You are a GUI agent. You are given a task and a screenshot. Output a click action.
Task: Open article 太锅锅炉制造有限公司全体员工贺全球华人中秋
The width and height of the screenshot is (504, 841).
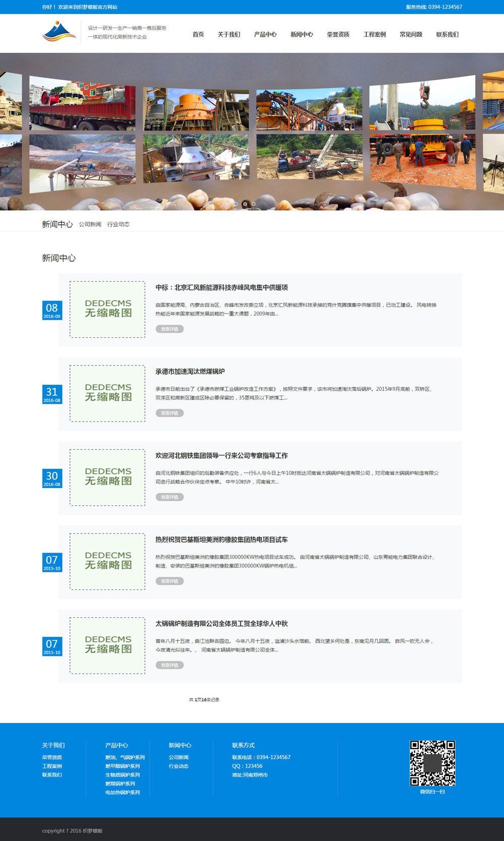click(222, 624)
